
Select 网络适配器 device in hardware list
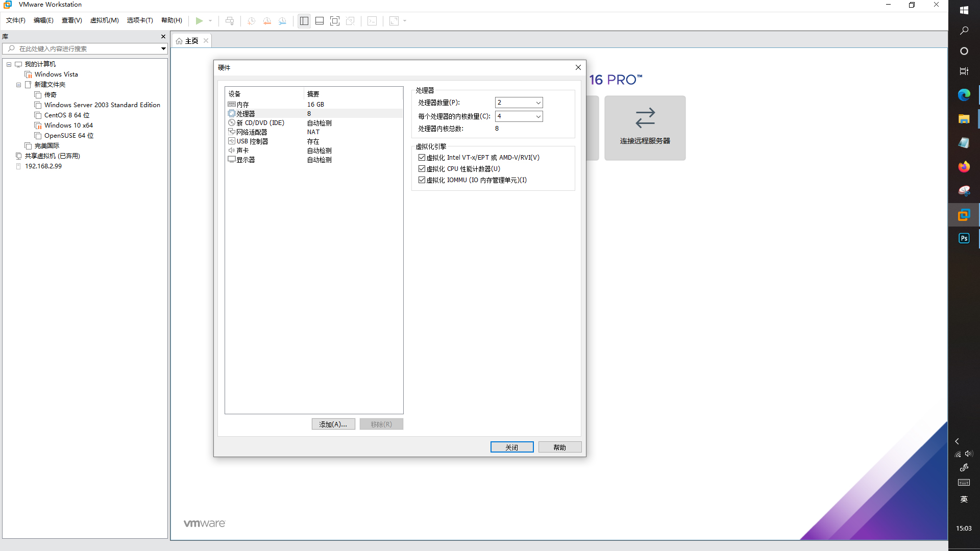[314, 132]
